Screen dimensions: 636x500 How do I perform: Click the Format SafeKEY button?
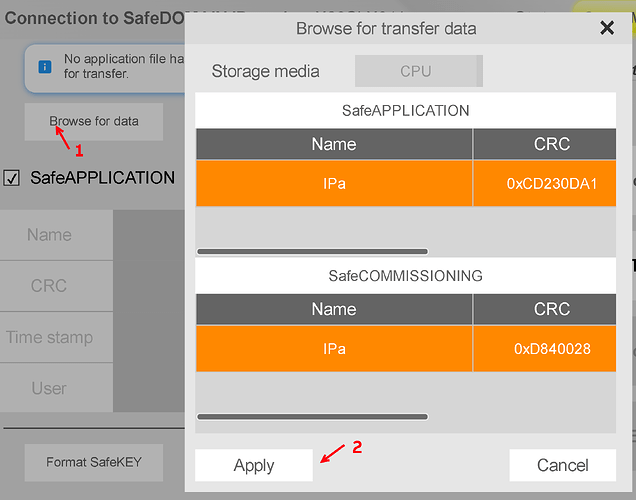(x=94, y=462)
